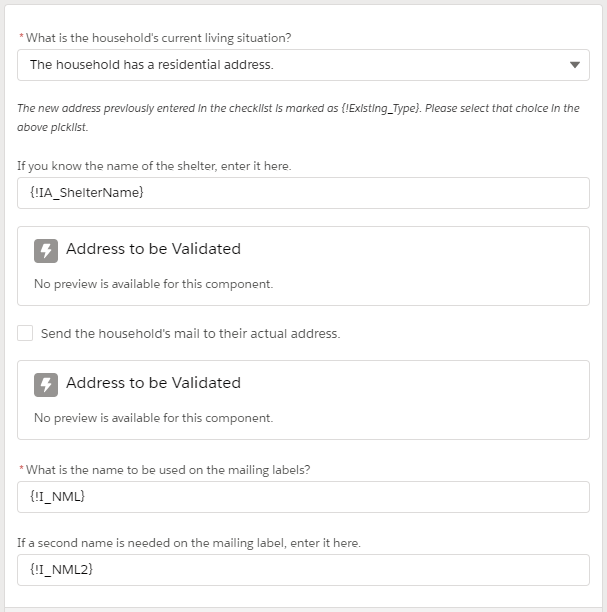Click the second mailing label name field {!I_NML2}
This screenshot has width=607, height=612.
pos(303,570)
